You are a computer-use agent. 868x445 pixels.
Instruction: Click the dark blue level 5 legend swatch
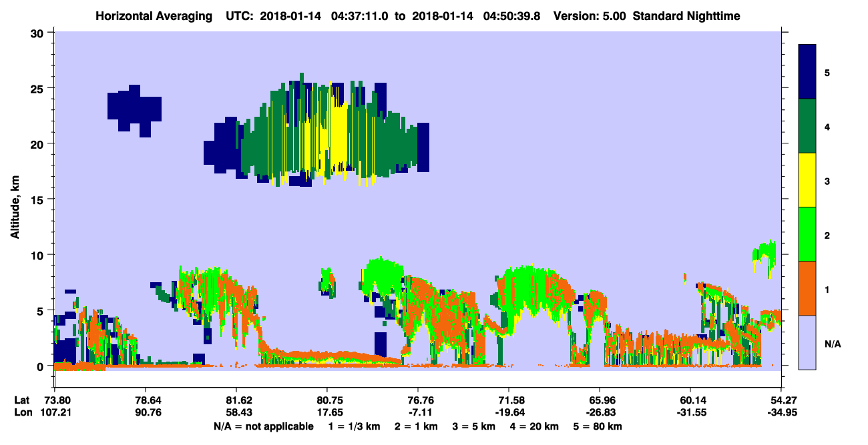(x=807, y=71)
